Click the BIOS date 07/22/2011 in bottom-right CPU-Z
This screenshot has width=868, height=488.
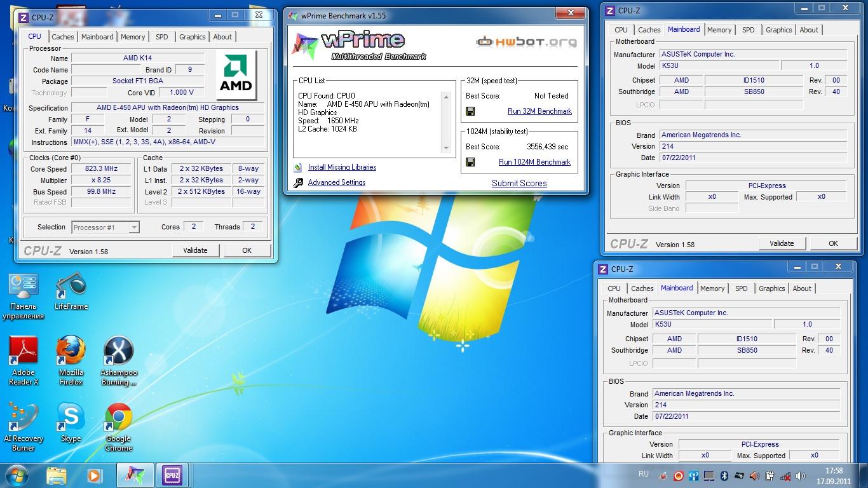pos(746,416)
